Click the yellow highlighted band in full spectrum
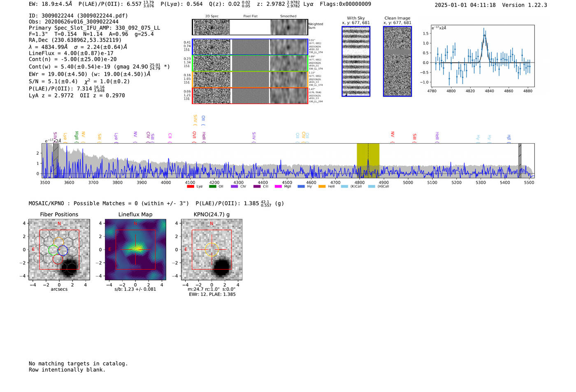 coord(368,160)
